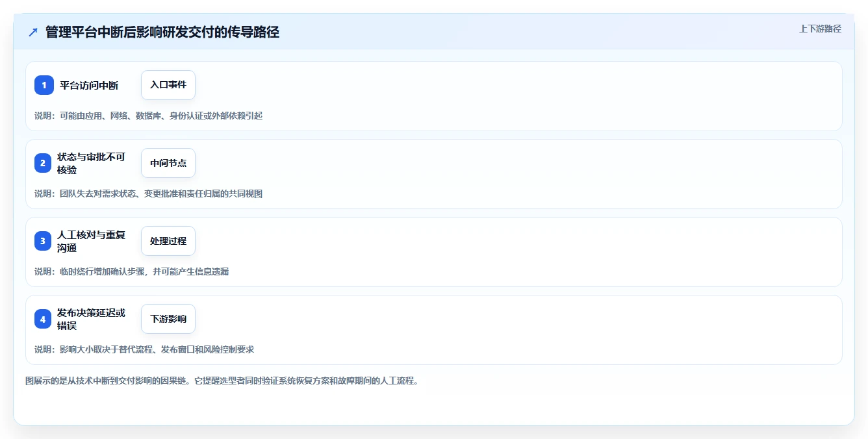
Task: Click step number 3 badge
Action: tap(44, 241)
